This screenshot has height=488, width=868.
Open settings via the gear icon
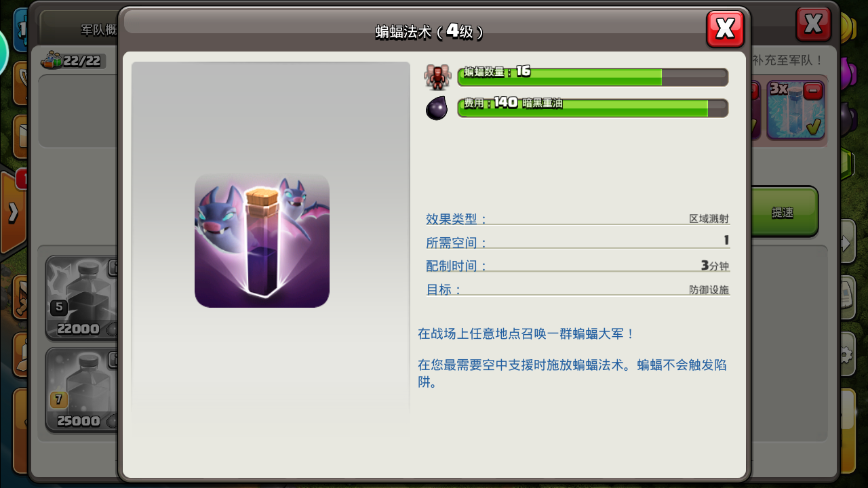[x=845, y=354]
